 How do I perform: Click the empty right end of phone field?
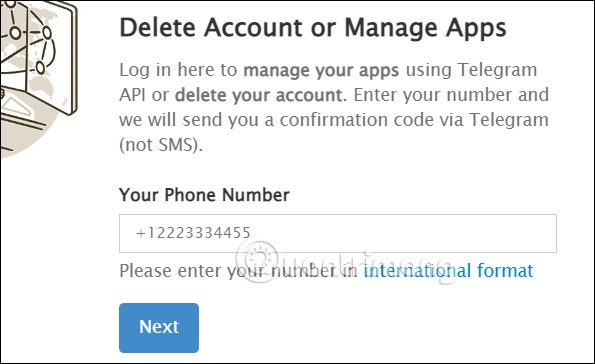tap(493, 233)
